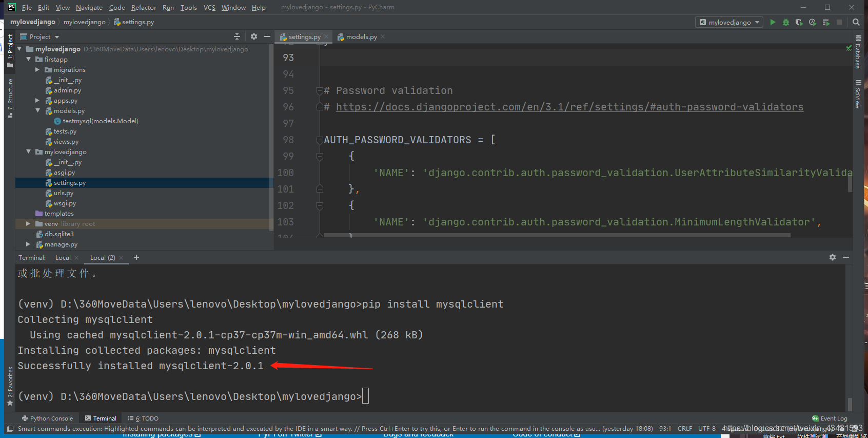Image resolution: width=868 pixels, height=438 pixels.
Task: Open Project panel settings gear
Action: (x=254, y=36)
